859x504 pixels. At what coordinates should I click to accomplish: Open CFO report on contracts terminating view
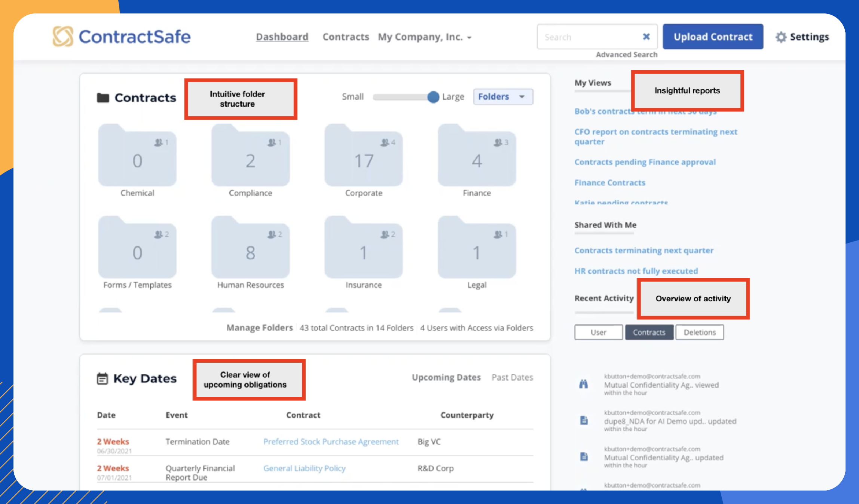(x=656, y=136)
